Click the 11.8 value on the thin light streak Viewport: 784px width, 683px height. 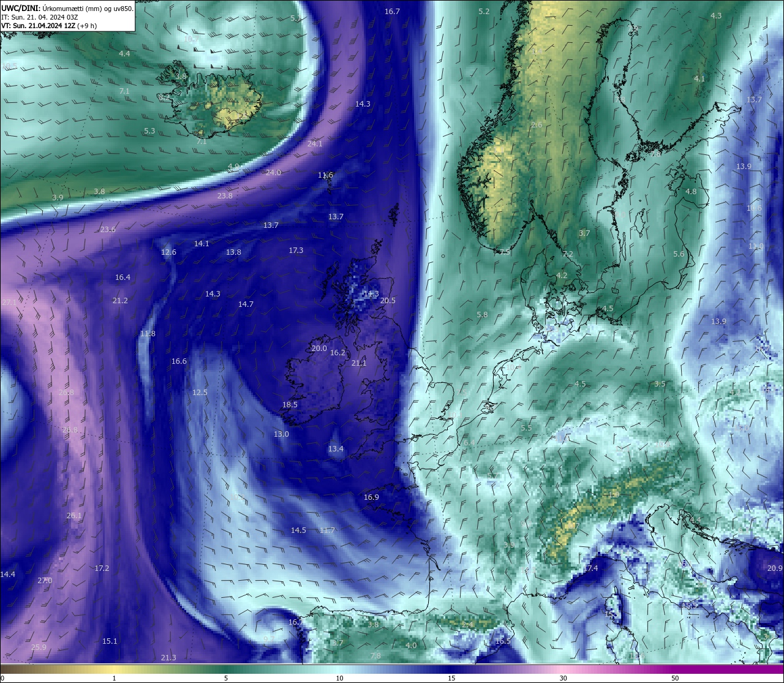pyautogui.click(x=148, y=334)
